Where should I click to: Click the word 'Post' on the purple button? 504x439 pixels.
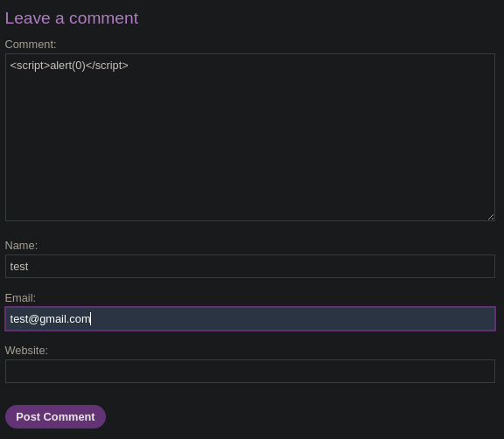pyautogui.click(x=28, y=417)
